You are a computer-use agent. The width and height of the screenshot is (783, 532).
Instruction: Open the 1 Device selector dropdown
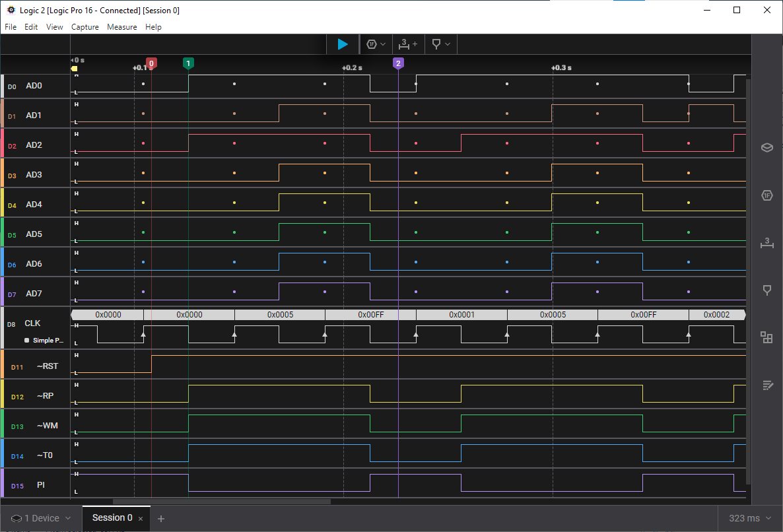click(x=41, y=519)
